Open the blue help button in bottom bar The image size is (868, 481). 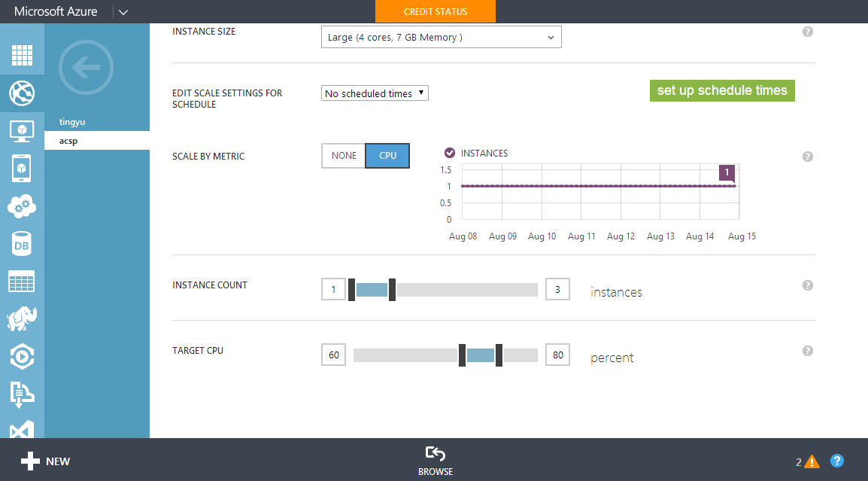point(837,461)
